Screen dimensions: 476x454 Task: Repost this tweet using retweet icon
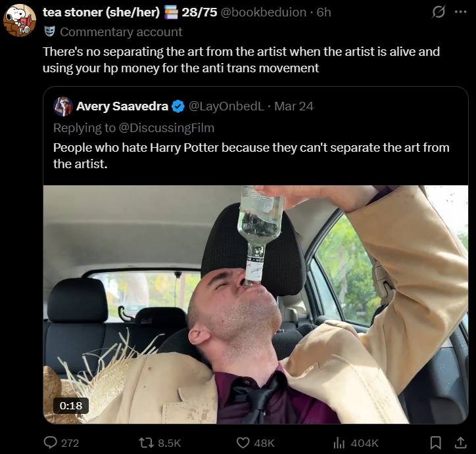pyautogui.click(x=147, y=443)
